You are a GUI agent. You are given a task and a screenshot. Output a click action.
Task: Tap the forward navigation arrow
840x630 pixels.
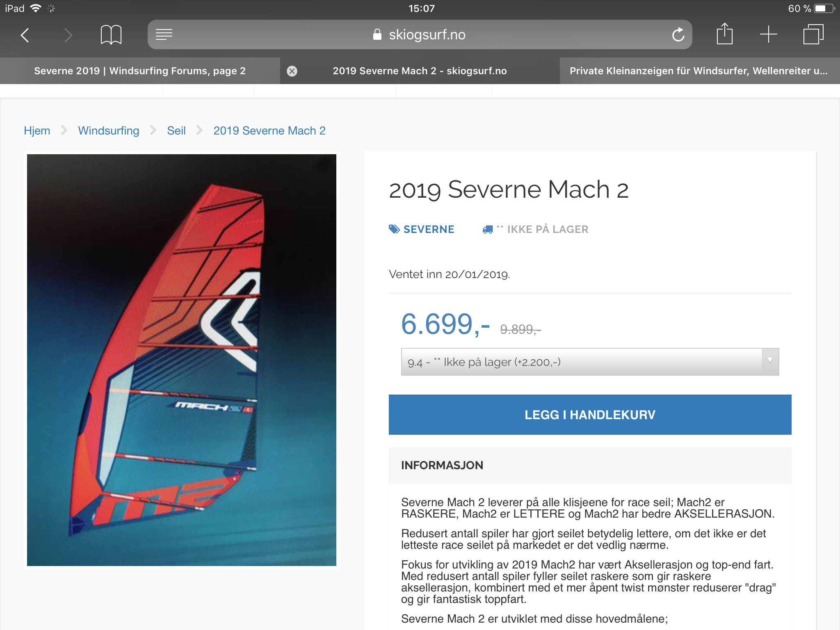pyautogui.click(x=68, y=35)
